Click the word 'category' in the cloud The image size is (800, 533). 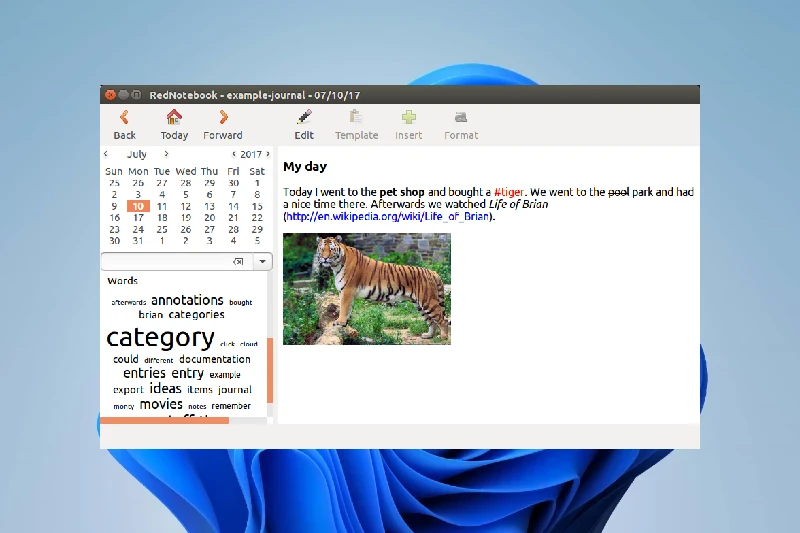tap(160, 338)
